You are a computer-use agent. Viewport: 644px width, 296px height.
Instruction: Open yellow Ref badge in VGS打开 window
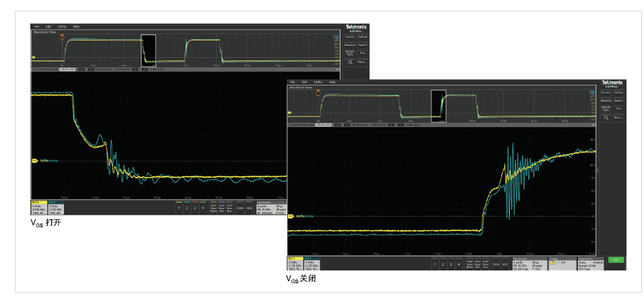click(40, 208)
